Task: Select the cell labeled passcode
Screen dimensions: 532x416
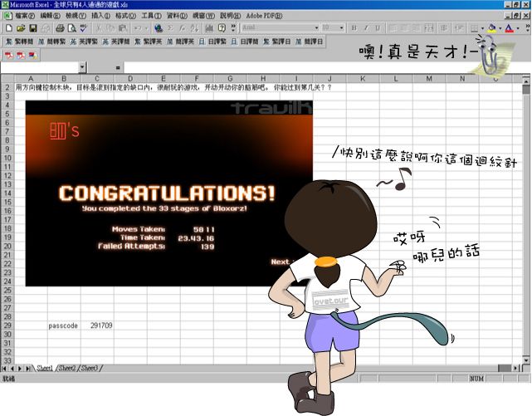Action: tap(64, 325)
